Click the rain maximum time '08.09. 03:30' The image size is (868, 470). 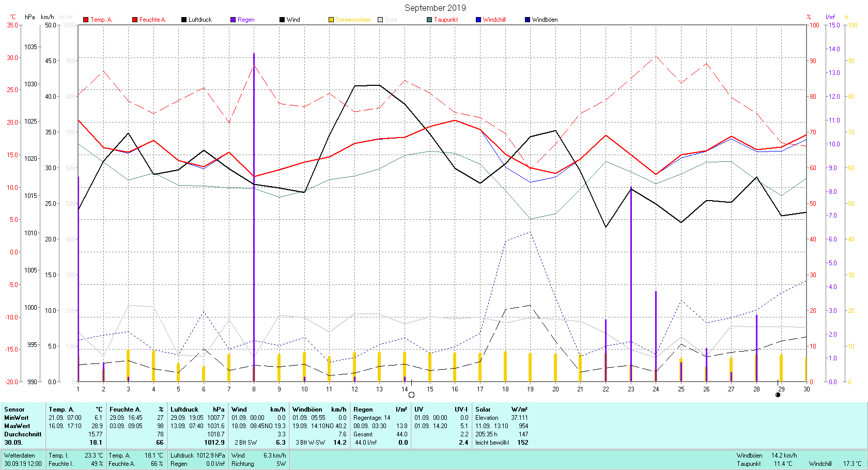point(370,426)
